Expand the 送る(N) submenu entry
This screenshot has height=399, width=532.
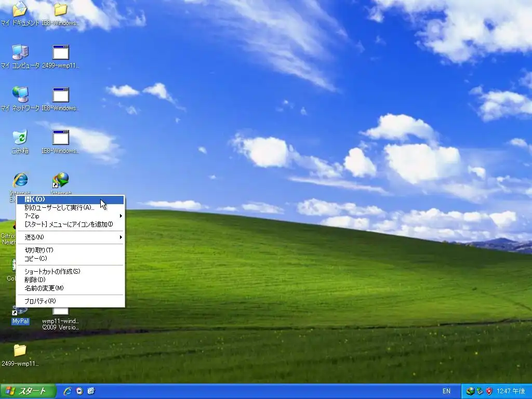70,237
